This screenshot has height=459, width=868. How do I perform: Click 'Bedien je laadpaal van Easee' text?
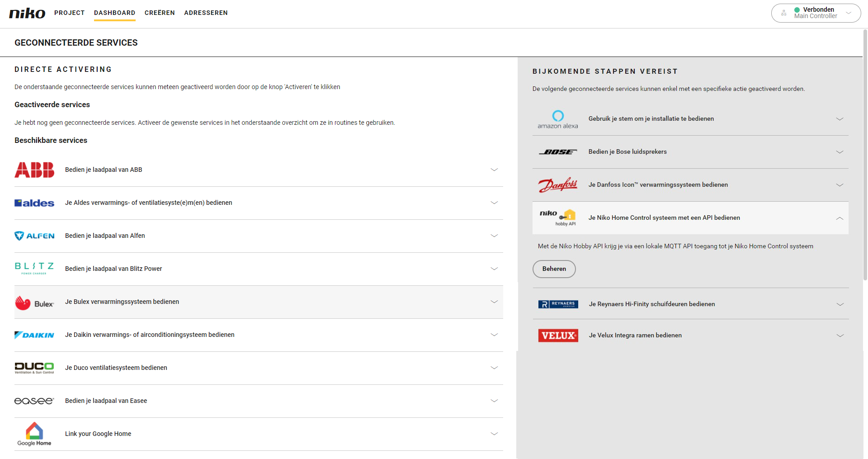tap(106, 401)
